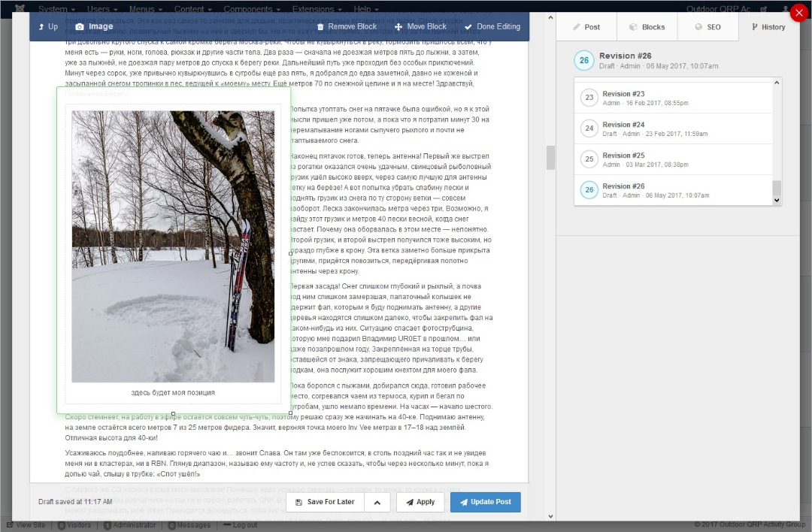Open the Outdoor QRP site link in the admin bar
This screenshot has width=812, height=532.
pyautogui.click(x=726, y=9)
